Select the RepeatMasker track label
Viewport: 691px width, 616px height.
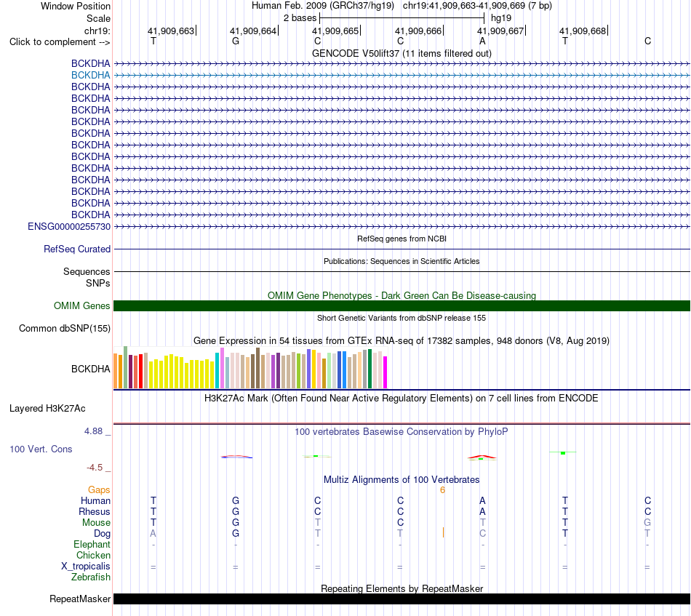[x=80, y=599]
